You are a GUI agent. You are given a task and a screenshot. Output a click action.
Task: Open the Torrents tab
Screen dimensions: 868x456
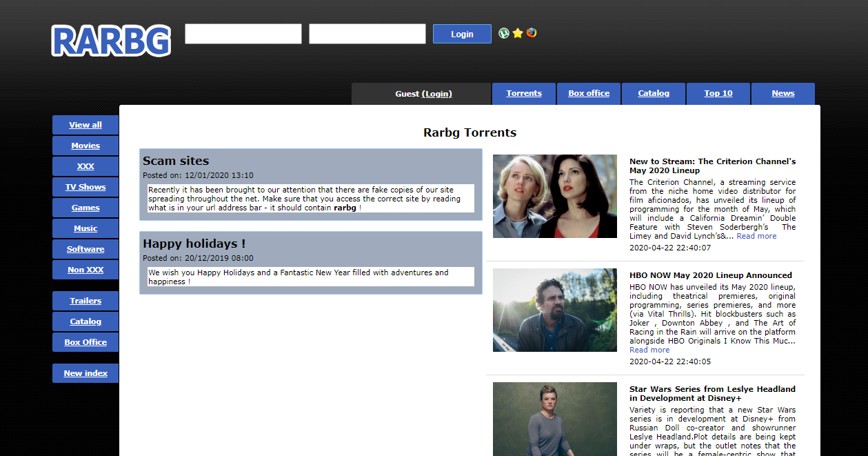click(524, 94)
